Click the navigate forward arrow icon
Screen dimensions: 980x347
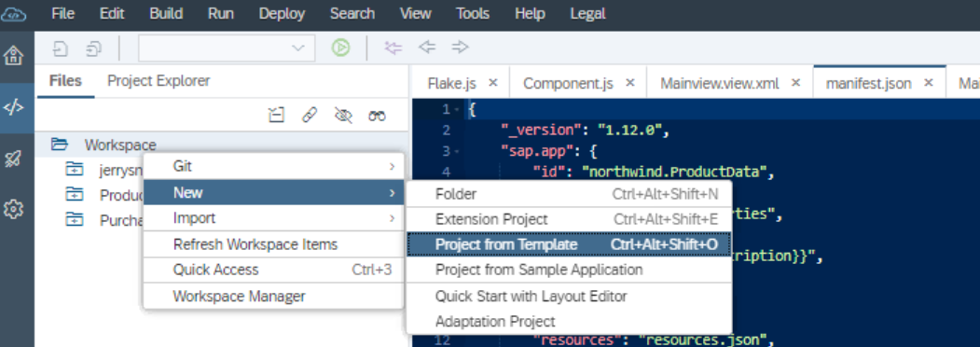tap(460, 47)
